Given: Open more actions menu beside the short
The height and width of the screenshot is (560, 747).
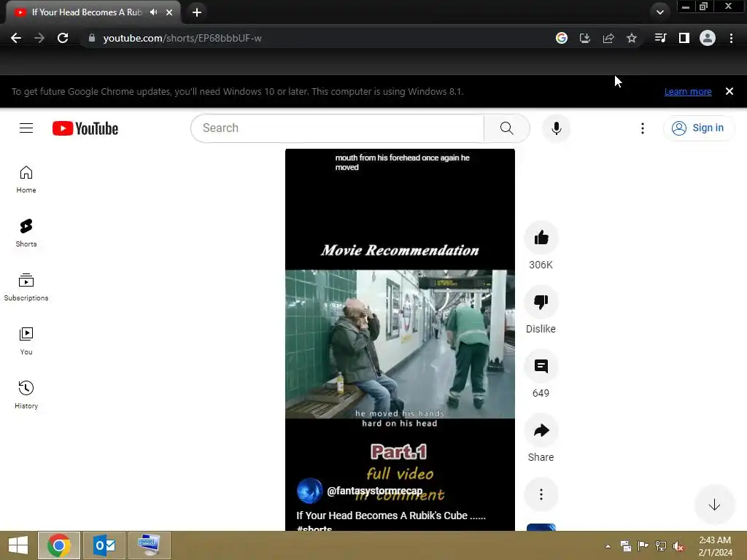Looking at the screenshot, I should pos(541,494).
